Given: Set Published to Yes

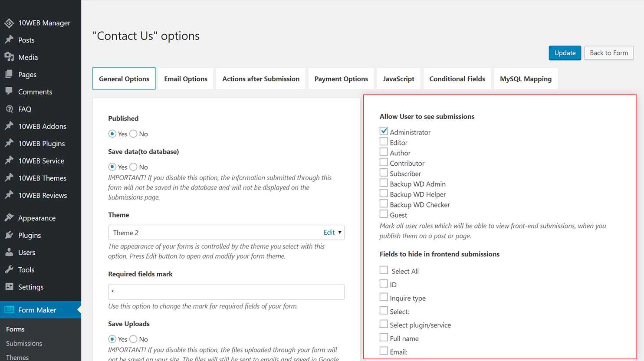Looking at the screenshot, I should click(x=112, y=134).
